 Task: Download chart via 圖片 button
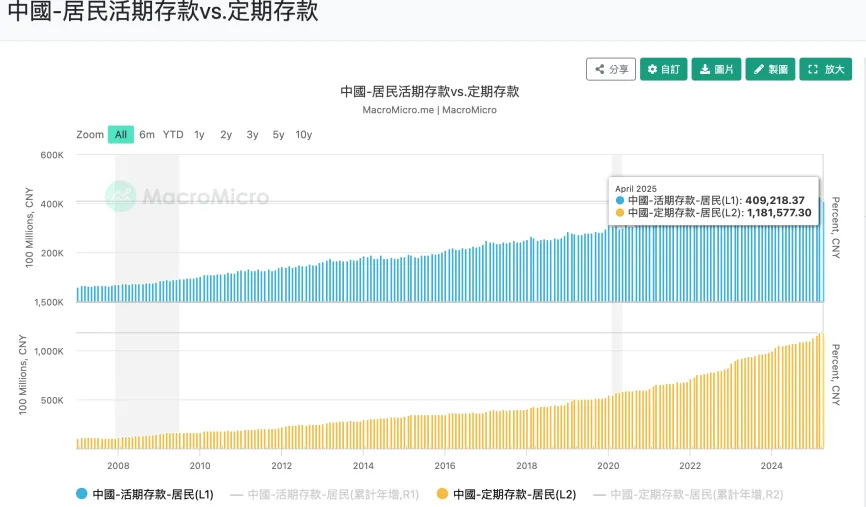tap(716, 69)
